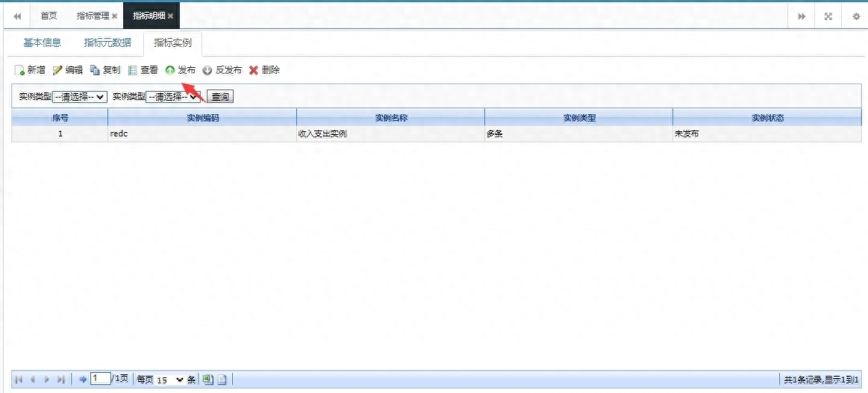Click the 新增 (add) toolbar button

(29, 70)
